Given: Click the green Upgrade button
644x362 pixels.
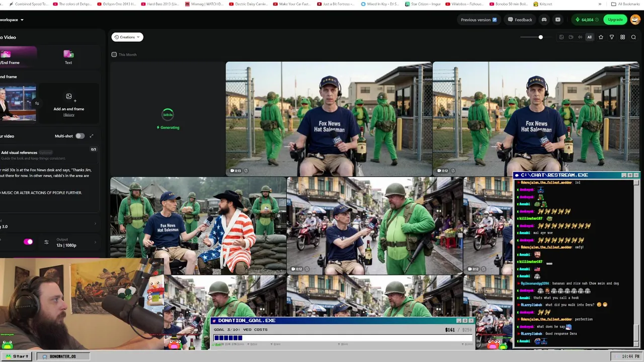Looking at the screenshot, I should [615, 20].
